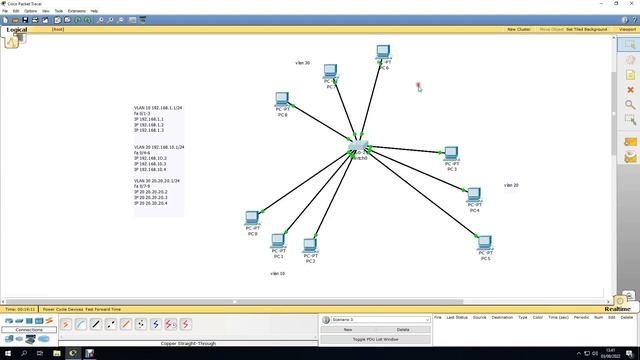This screenshot has width=640, height=360.
Task: Click the Zoom In magnifier icon
Action: (x=100, y=20)
